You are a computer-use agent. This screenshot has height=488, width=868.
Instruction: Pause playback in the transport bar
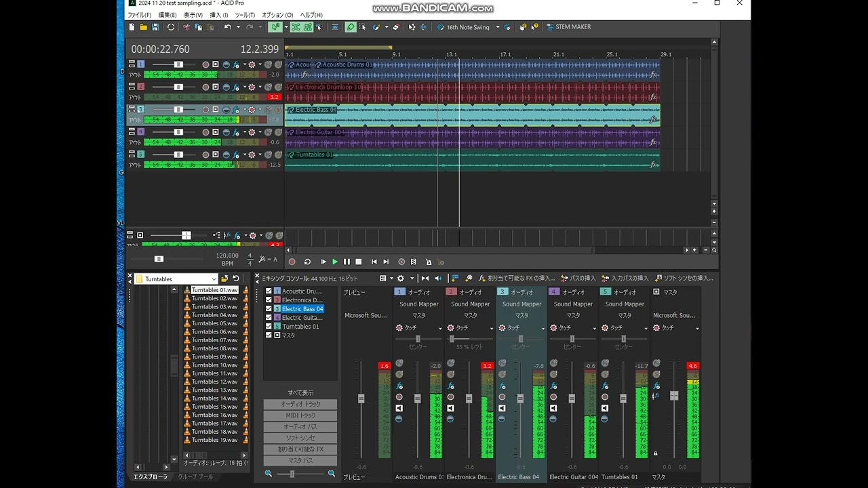tap(347, 262)
